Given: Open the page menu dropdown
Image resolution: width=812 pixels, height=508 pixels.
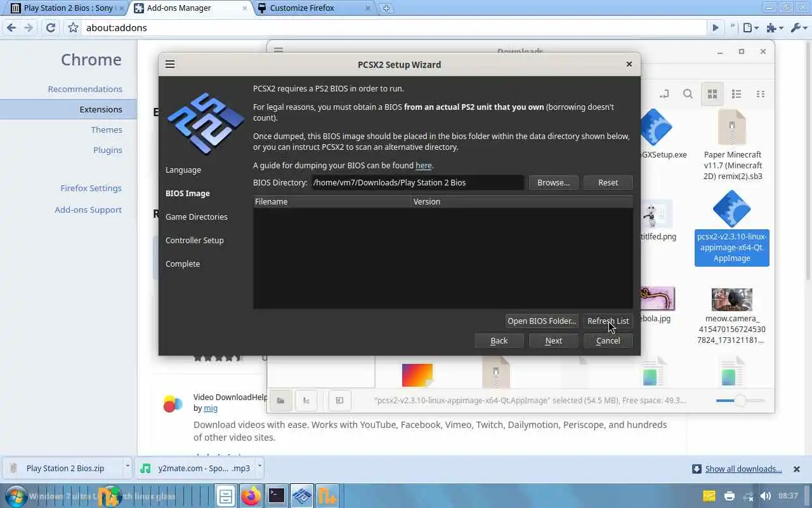Looking at the screenshot, I should [x=751, y=28].
